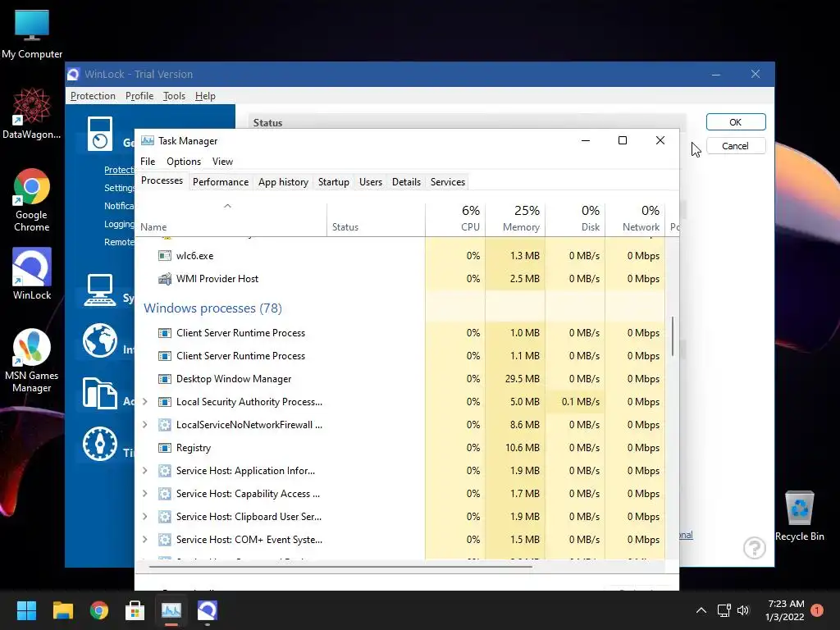Sort processes by CPU column header

(455, 220)
